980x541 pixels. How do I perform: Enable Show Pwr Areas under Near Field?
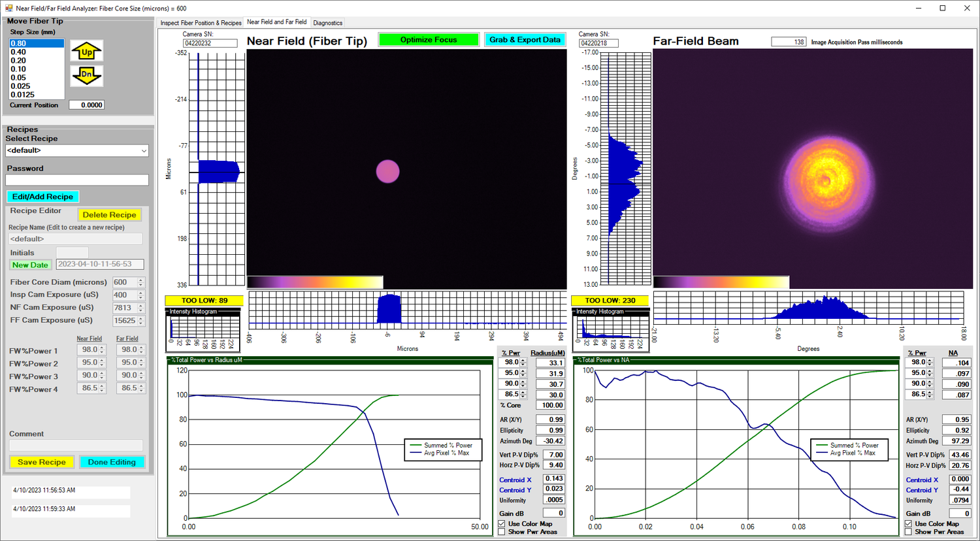click(x=502, y=532)
